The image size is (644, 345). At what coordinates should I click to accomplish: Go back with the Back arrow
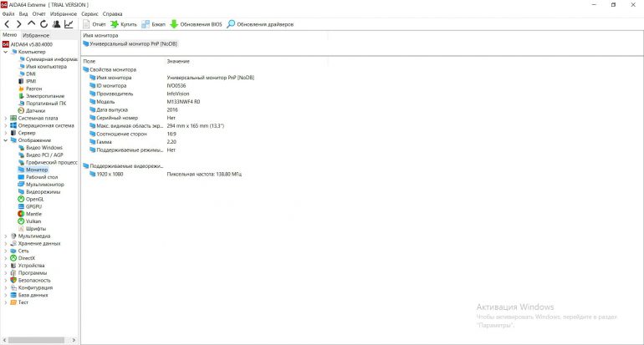[x=7, y=24]
